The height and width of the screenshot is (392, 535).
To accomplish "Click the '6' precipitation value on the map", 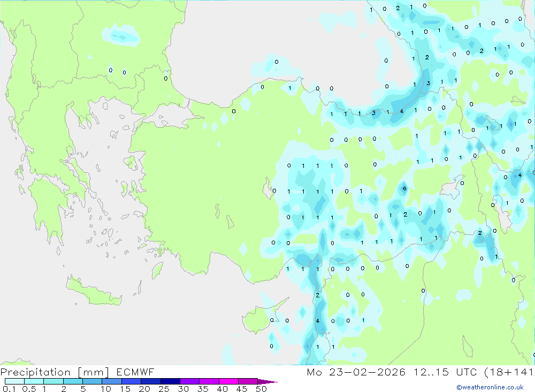I will [404, 188].
